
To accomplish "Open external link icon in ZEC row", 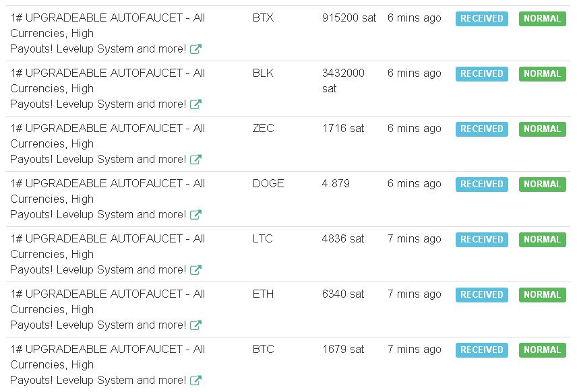I will 195,159.
